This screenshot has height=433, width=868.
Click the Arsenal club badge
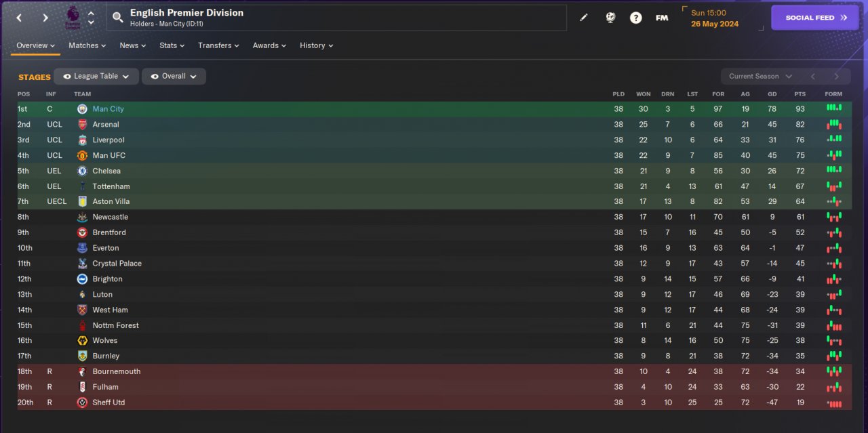click(82, 125)
